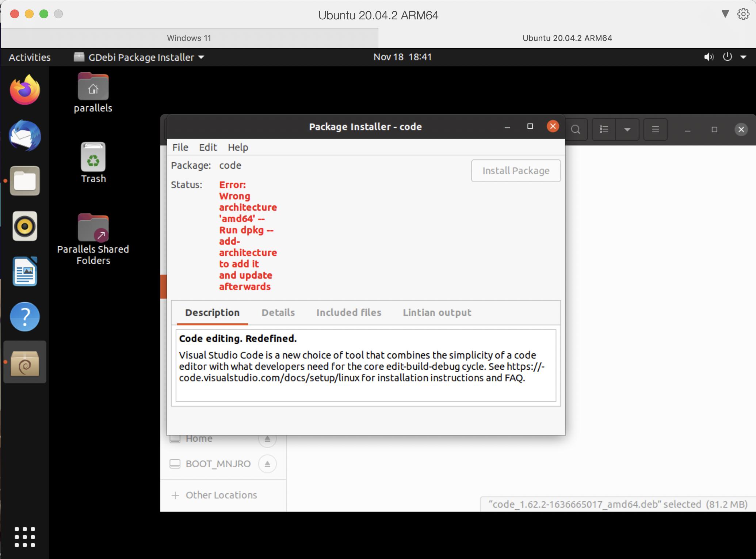Image resolution: width=756 pixels, height=559 pixels.
Task: Open Firefox from the dock
Action: click(25, 90)
